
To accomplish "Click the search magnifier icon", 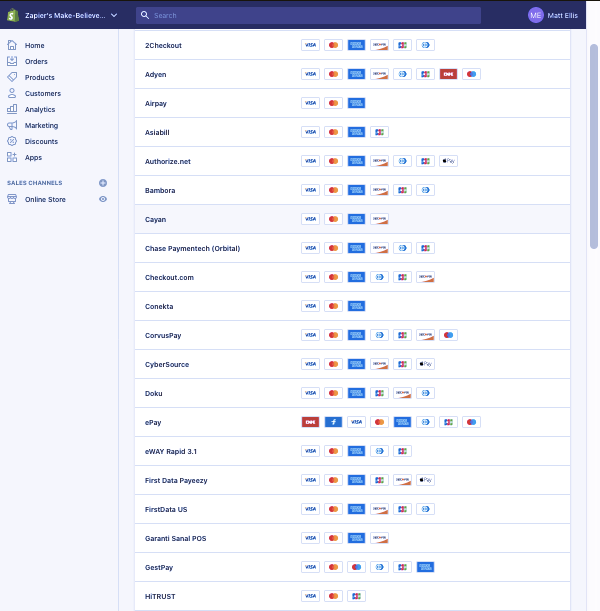I will tap(145, 15).
